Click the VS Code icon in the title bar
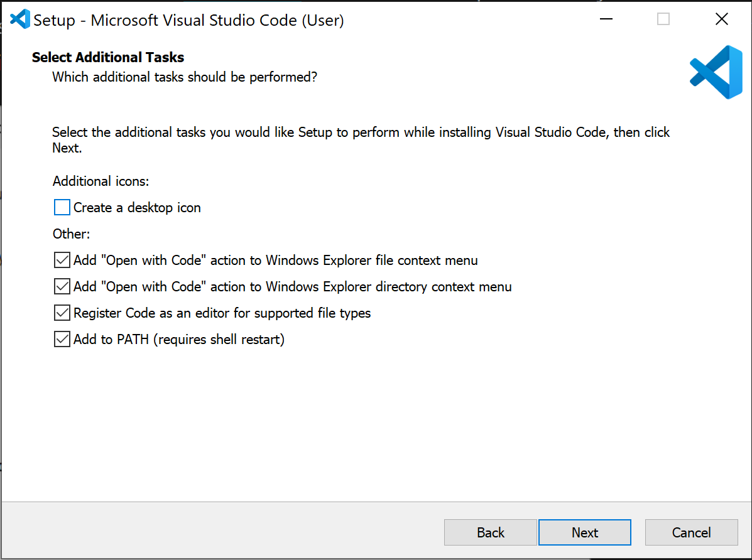 coord(19,19)
